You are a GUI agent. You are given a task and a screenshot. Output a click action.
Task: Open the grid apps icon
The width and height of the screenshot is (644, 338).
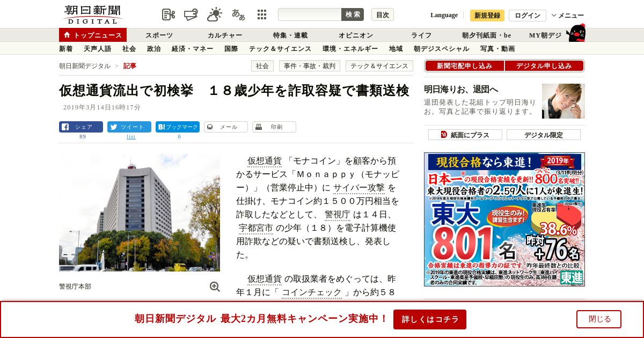262,14
